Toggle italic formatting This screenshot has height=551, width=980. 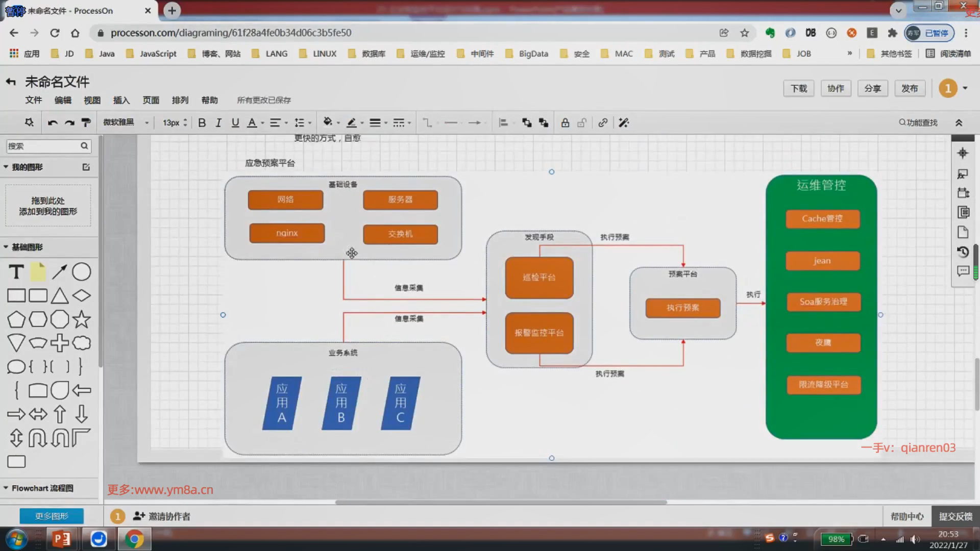218,122
